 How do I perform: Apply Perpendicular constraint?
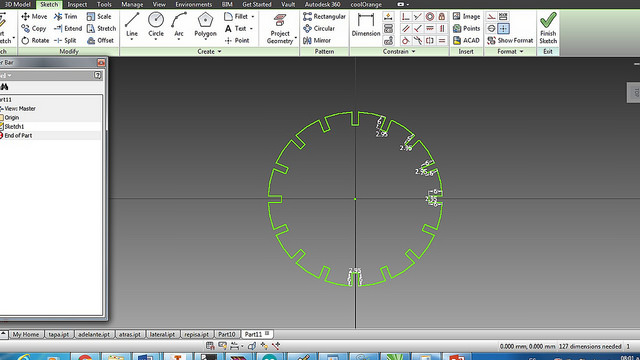pyautogui.click(x=418, y=29)
